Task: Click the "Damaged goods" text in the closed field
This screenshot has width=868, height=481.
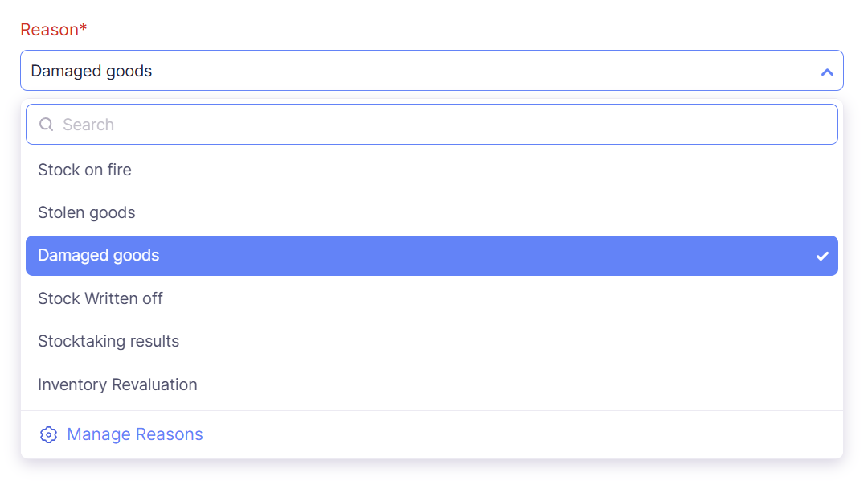Action: pos(92,71)
